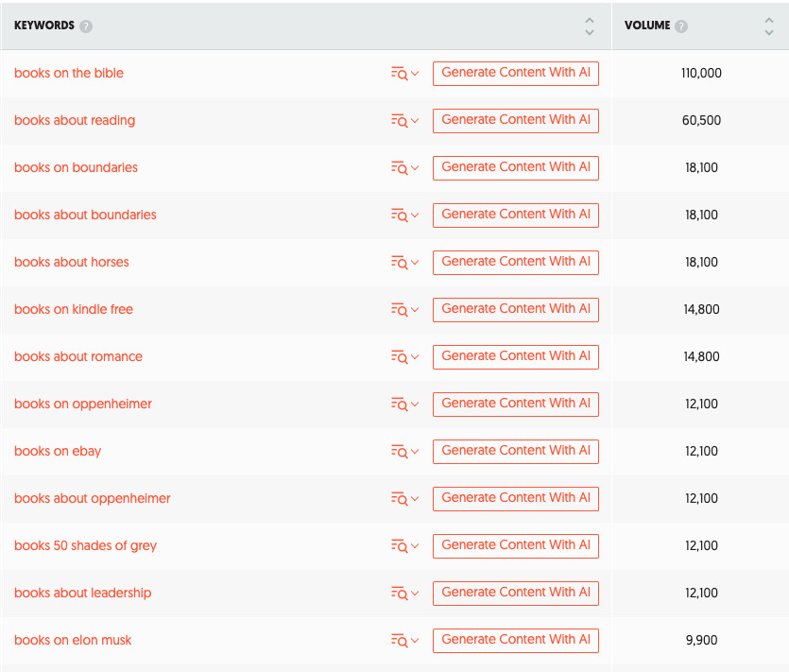Open the 'books about oppenheimer' keyword link
Screen dimensions: 789x672
point(93,498)
